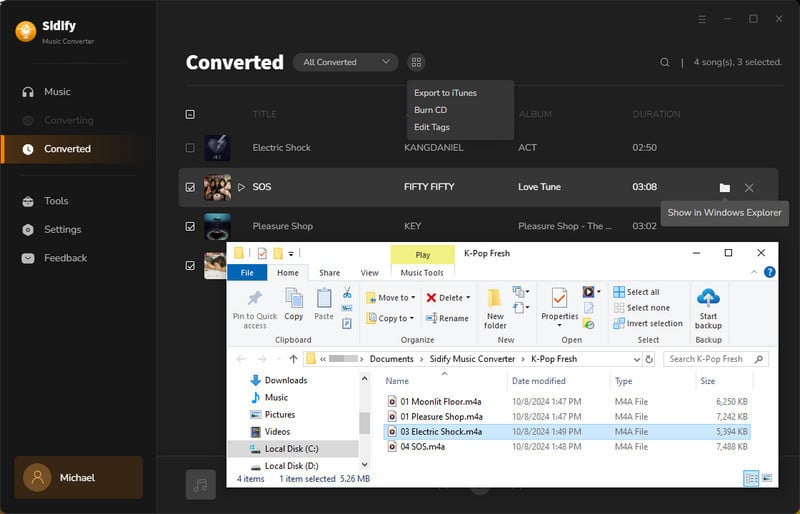Search converted songs with magnifier icon
Screen dimensions: 800x514
point(664,62)
